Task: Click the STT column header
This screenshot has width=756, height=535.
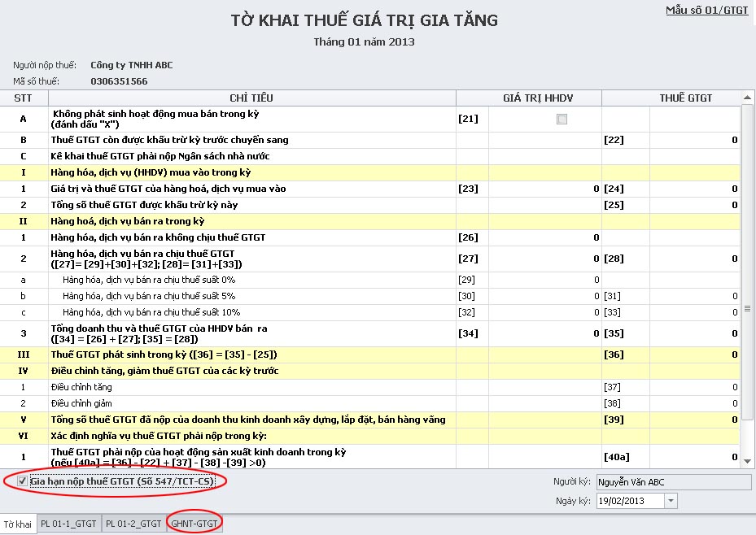Action: (23, 98)
